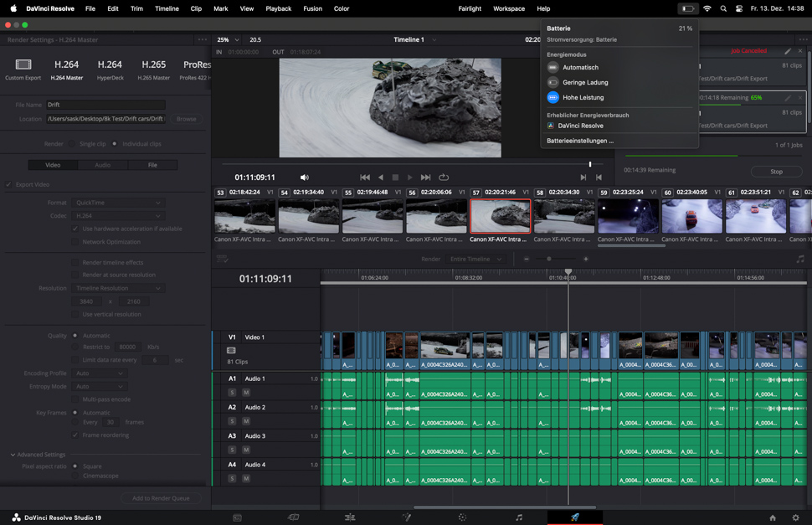Switch to the Audio settings tab

(102, 165)
